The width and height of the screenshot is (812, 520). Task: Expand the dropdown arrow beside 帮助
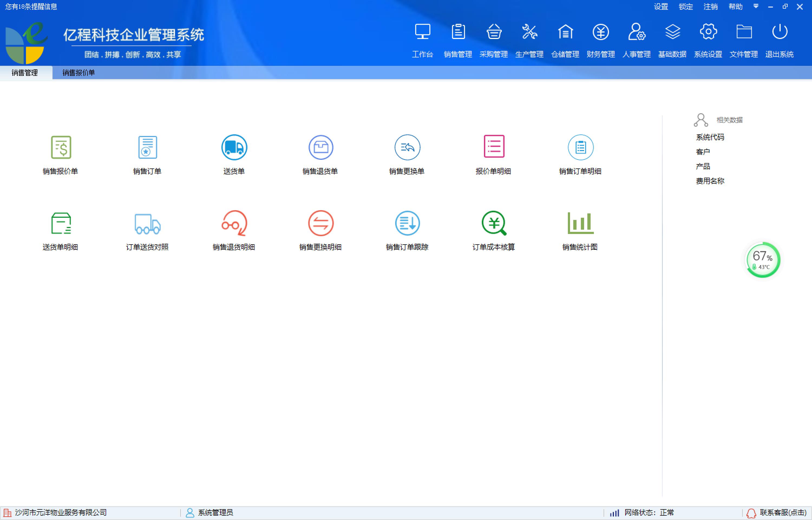click(x=756, y=6)
